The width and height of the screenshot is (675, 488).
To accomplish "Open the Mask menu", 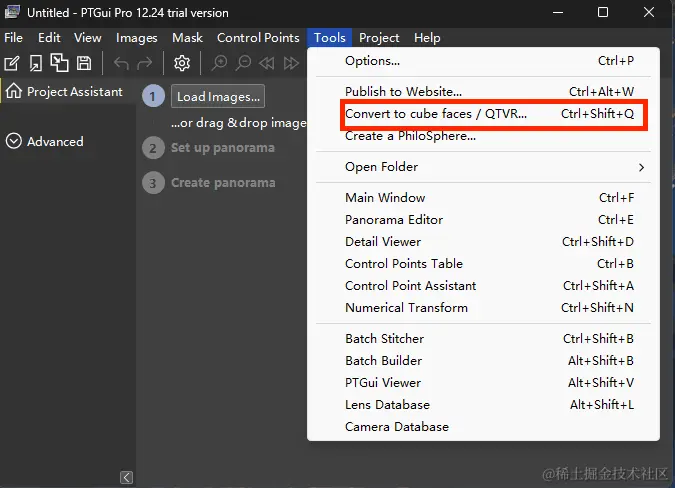I will pos(187,38).
